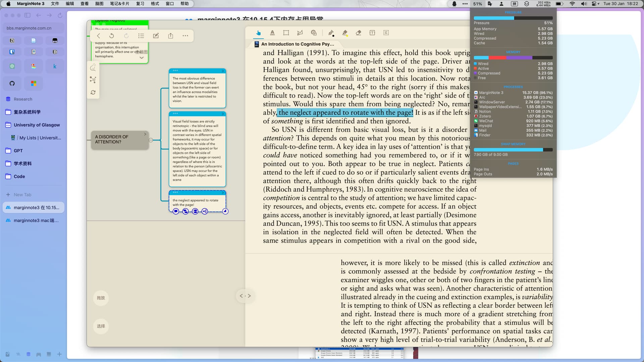
Task: Open the 笔记&卡片 menu
Action: pyautogui.click(x=119, y=4)
